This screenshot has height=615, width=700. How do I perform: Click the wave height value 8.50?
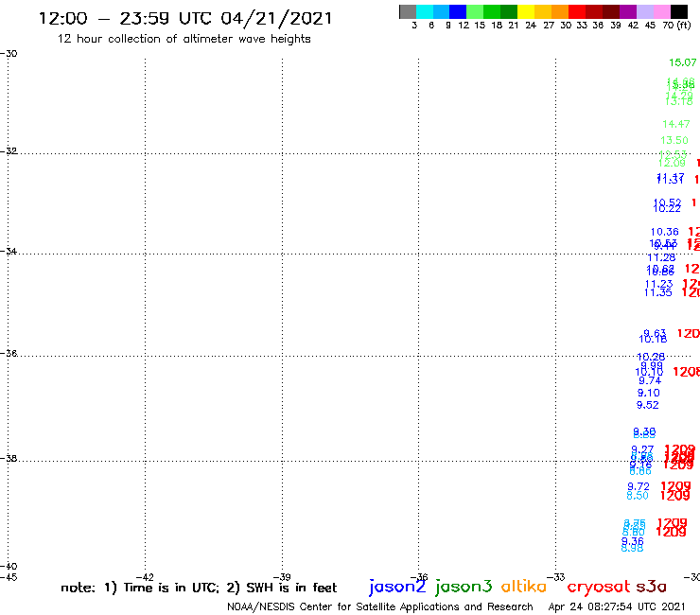coord(638,495)
